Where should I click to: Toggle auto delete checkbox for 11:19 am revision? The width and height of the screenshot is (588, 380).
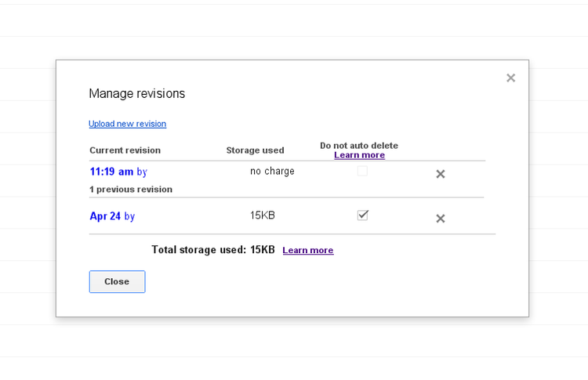362,171
